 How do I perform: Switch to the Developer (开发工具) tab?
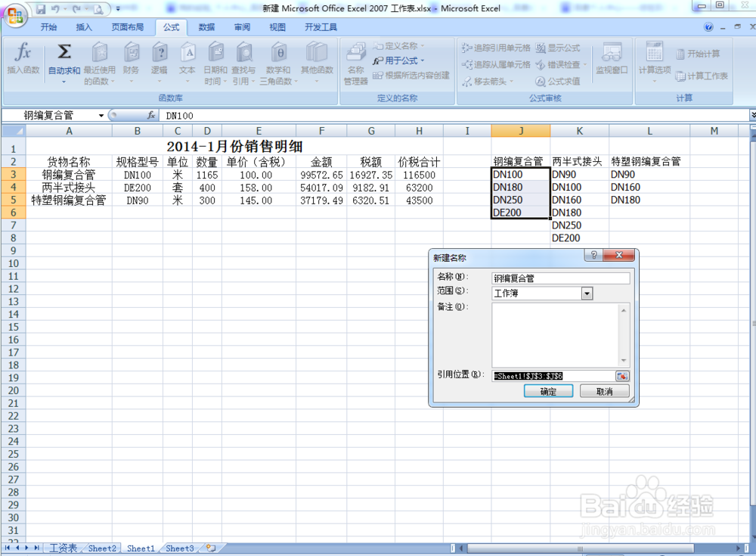coord(321,27)
